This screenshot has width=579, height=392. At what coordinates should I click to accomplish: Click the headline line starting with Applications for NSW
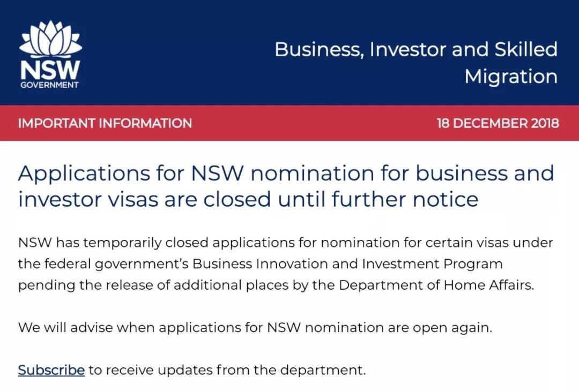[286, 174]
